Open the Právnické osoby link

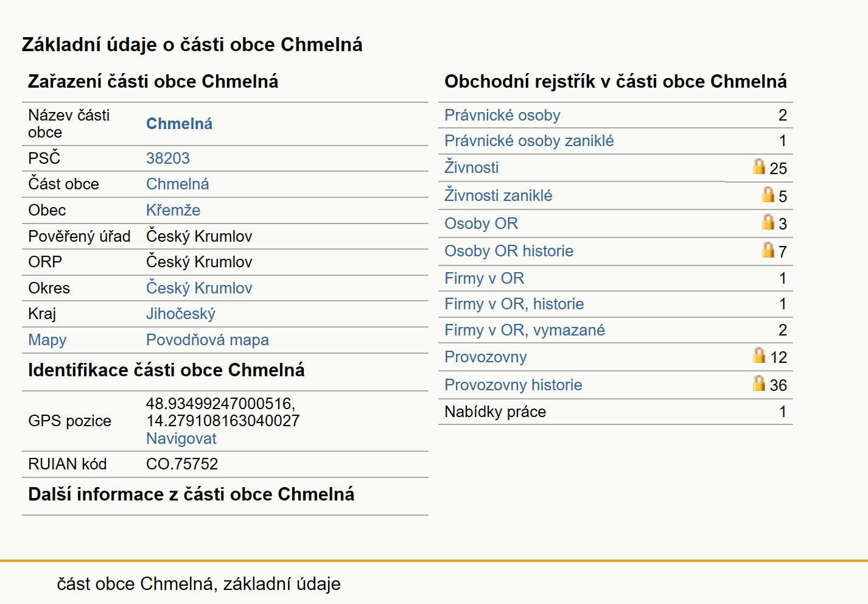(x=502, y=115)
